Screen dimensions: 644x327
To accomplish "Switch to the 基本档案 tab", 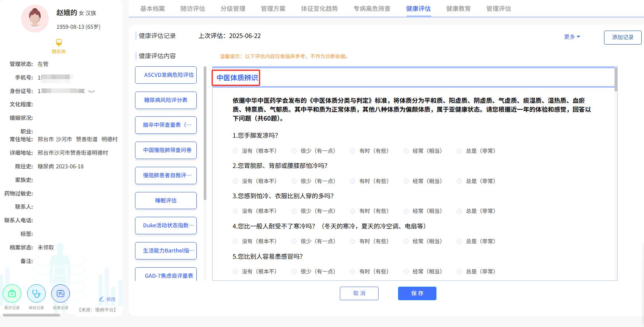I will [152, 9].
